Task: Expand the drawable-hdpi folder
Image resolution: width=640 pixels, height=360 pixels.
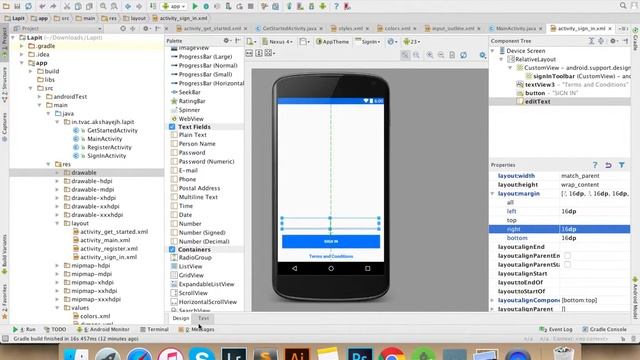Action: [57, 181]
